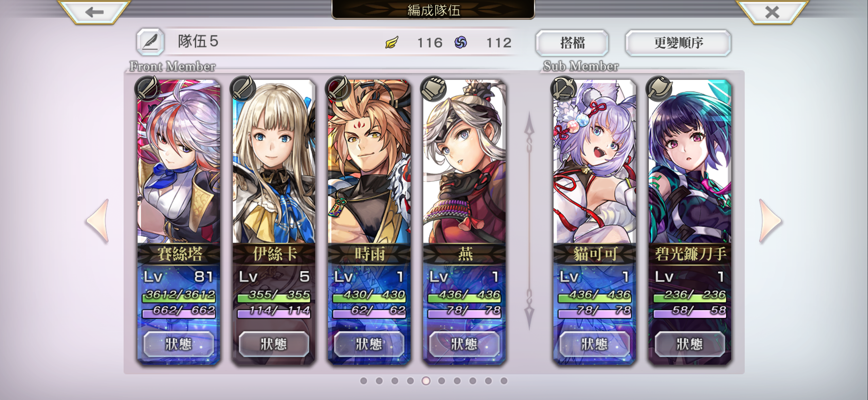Open 狀態 status for 伊絲卡

click(x=274, y=344)
